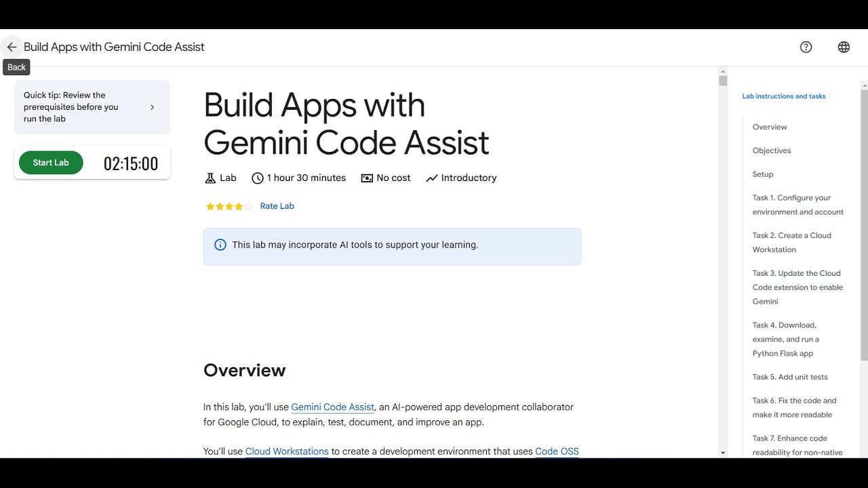Image resolution: width=868 pixels, height=488 pixels.
Task: Click the fifth empty rating star
Action: [248, 207]
